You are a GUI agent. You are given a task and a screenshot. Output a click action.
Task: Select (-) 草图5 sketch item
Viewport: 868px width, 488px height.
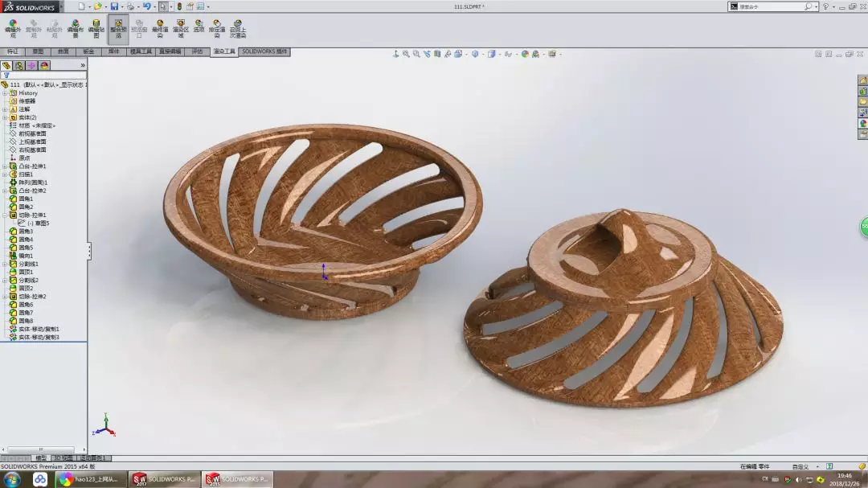[x=34, y=223]
